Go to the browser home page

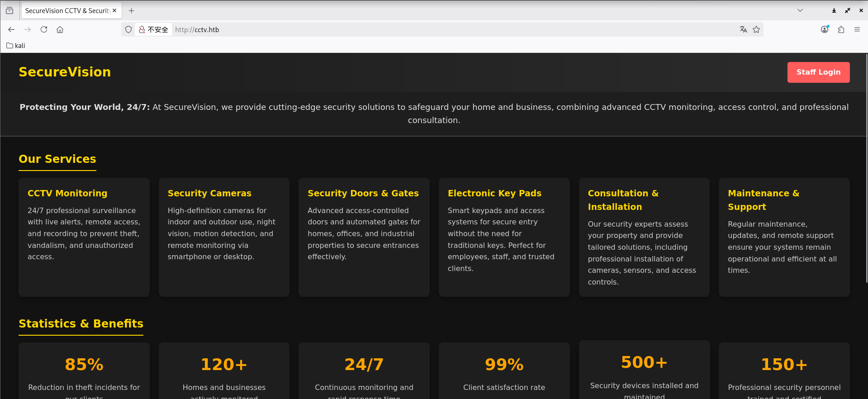click(60, 29)
